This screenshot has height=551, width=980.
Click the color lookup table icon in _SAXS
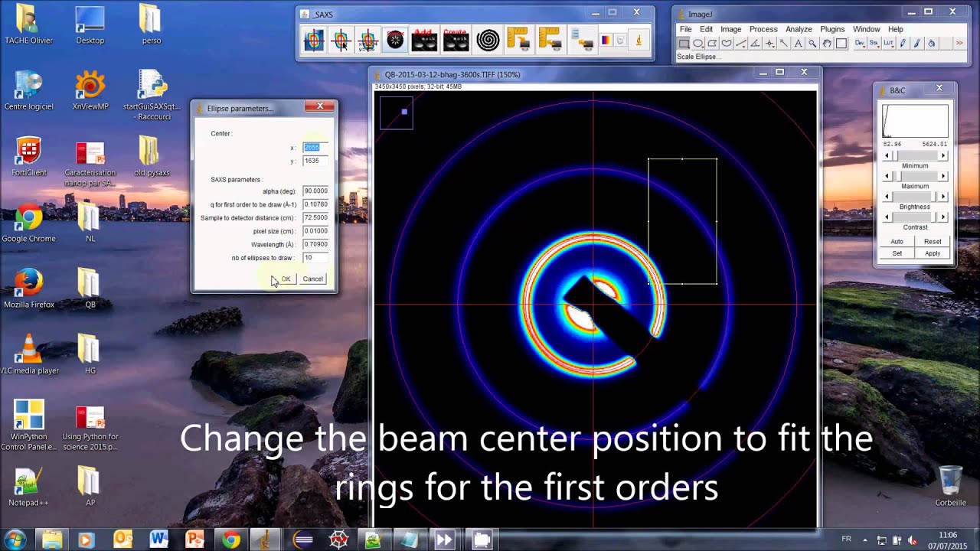click(x=606, y=40)
